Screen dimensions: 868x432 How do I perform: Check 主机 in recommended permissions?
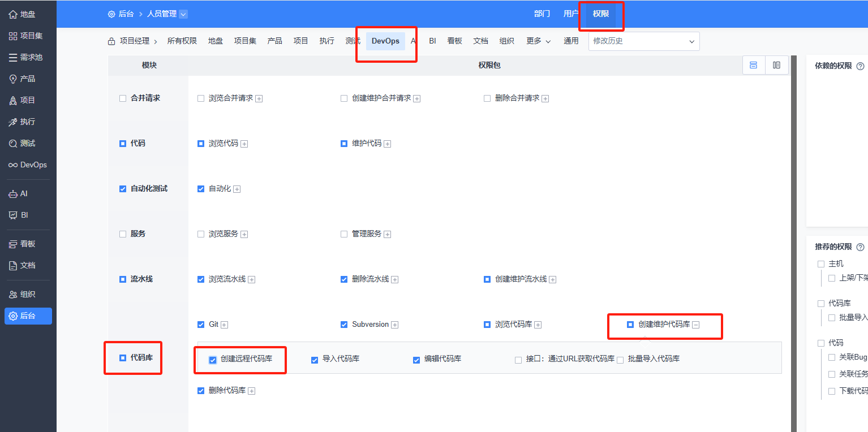point(821,264)
